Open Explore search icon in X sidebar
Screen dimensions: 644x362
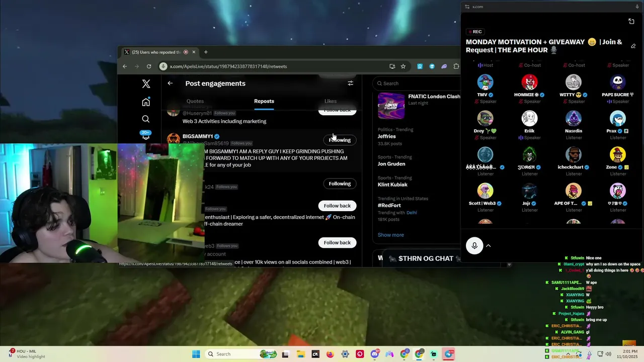pos(146,119)
